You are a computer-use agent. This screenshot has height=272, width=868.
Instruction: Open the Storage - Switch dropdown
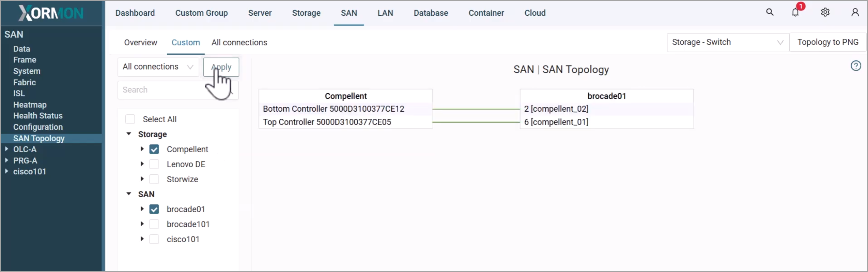[728, 42]
